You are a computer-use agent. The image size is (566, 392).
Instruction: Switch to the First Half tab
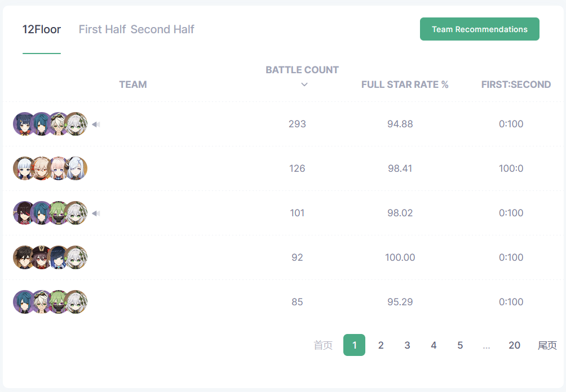coord(102,29)
